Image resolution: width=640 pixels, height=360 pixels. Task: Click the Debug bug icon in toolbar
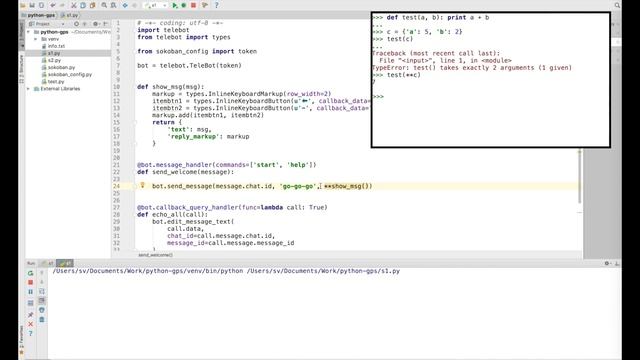point(184,5)
